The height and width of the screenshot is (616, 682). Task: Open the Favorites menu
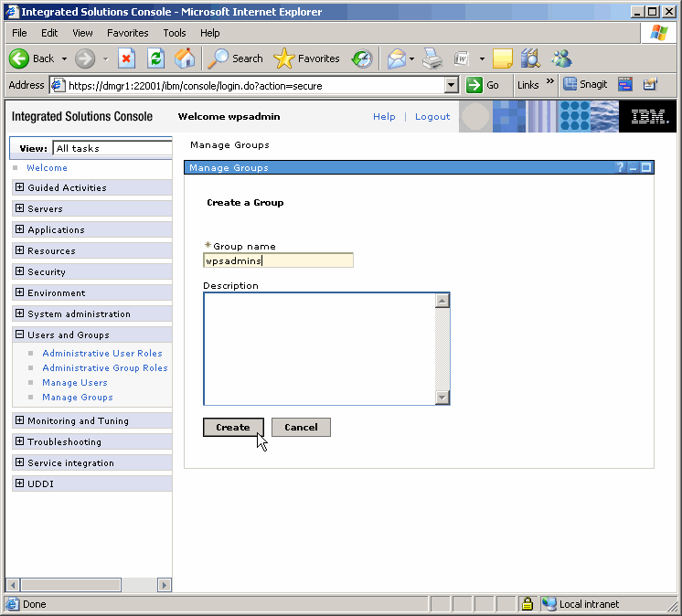point(127,33)
